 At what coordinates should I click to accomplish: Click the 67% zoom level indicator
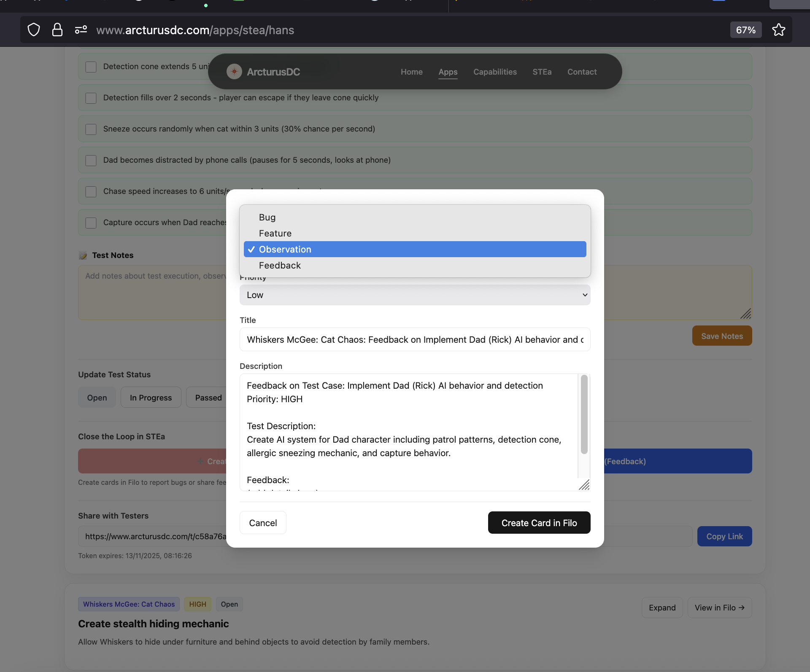pyautogui.click(x=745, y=30)
